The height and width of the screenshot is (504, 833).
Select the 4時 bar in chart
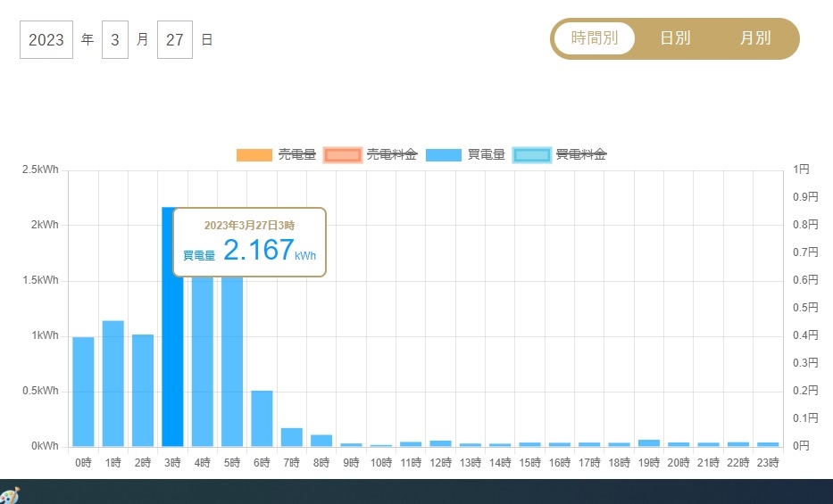[203, 361]
